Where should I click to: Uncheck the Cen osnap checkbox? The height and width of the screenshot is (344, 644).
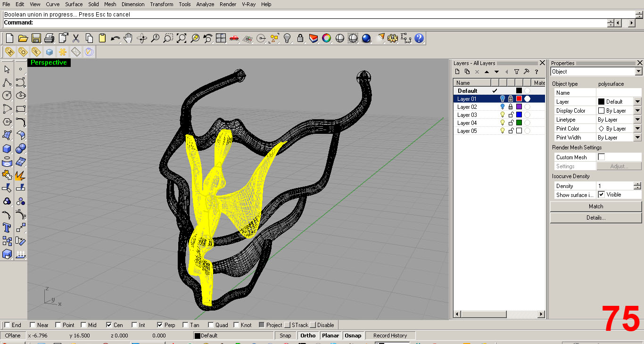109,325
